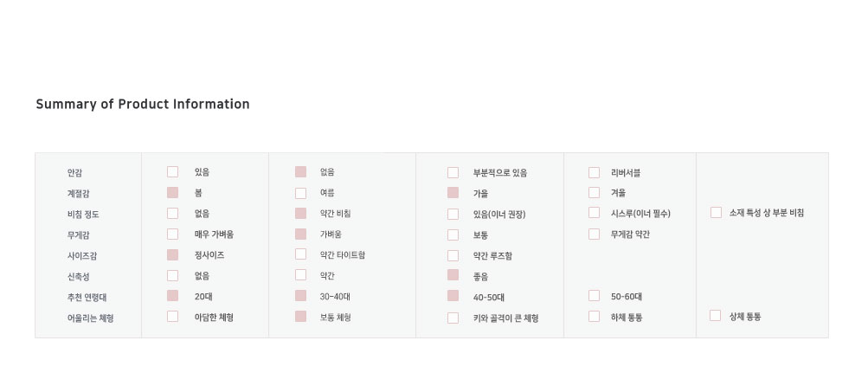Check the 약간 타이트함 checkbox
Viewport: 868px width, 379px height.
point(301,254)
